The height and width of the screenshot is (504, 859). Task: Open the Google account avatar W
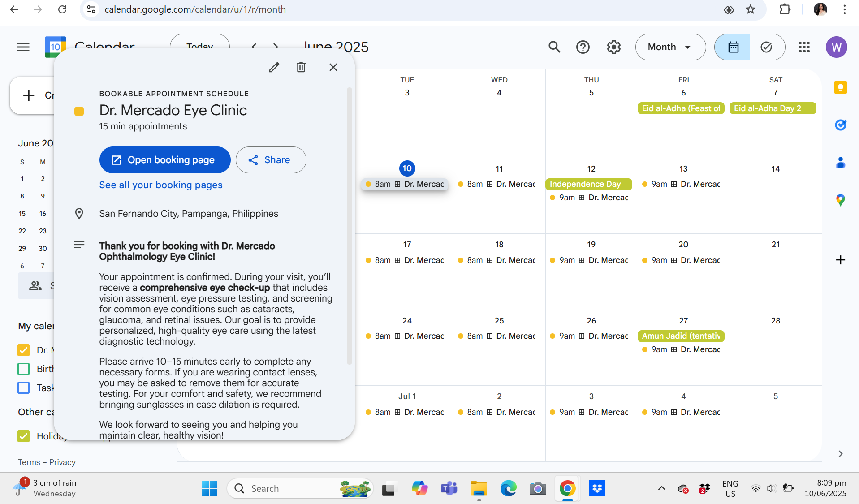click(836, 47)
